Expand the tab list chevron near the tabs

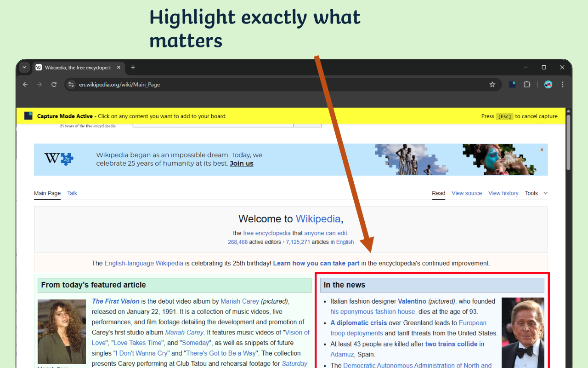tap(24, 67)
